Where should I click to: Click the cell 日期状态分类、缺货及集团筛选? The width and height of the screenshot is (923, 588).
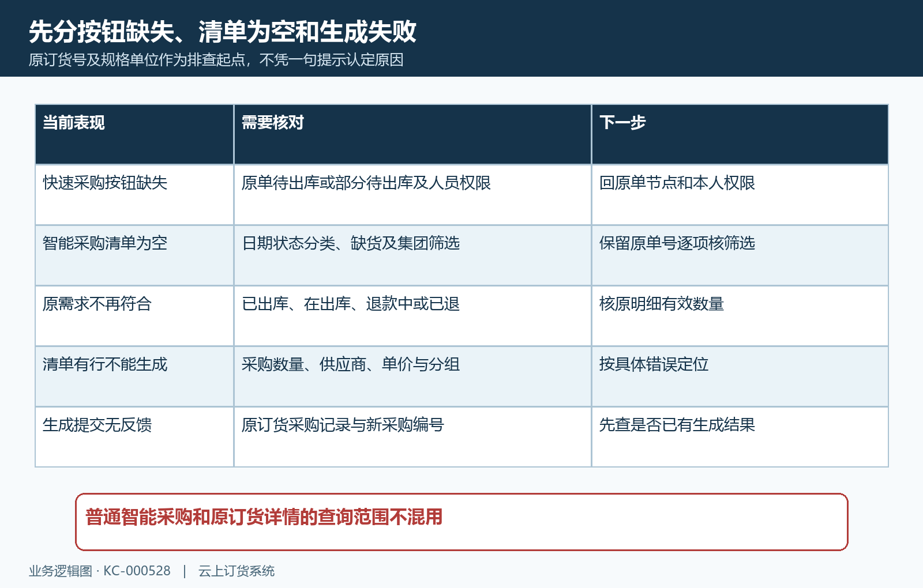(x=412, y=255)
